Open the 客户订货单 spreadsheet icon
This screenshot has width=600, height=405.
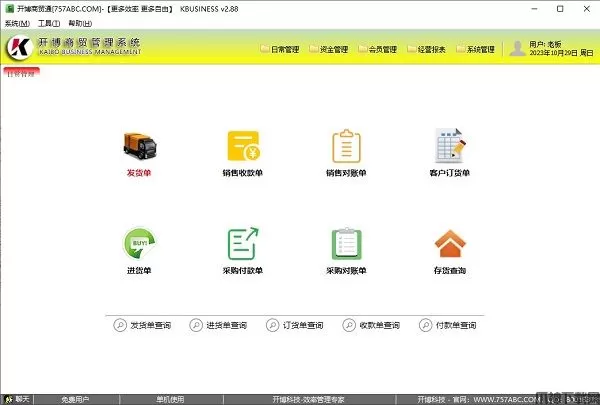pos(450,145)
